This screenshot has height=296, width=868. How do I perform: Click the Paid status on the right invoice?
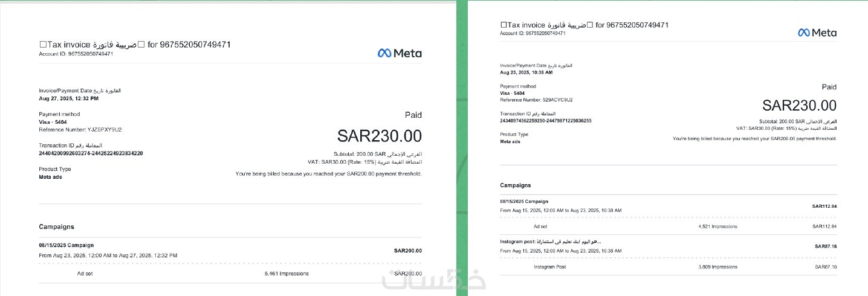click(x=829, y=87)
